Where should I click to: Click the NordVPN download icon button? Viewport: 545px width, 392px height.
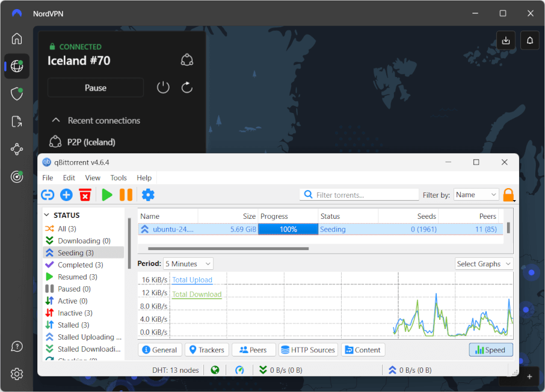tap(506, 40)
